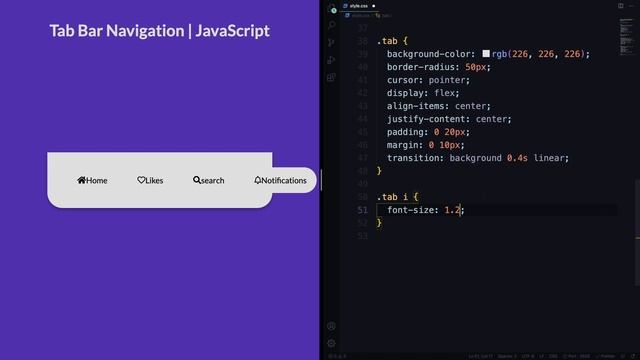This screenshot has height=360, width=640.
Task: Click the bell icon in Notifications tab
Action: tap(258, 180)
